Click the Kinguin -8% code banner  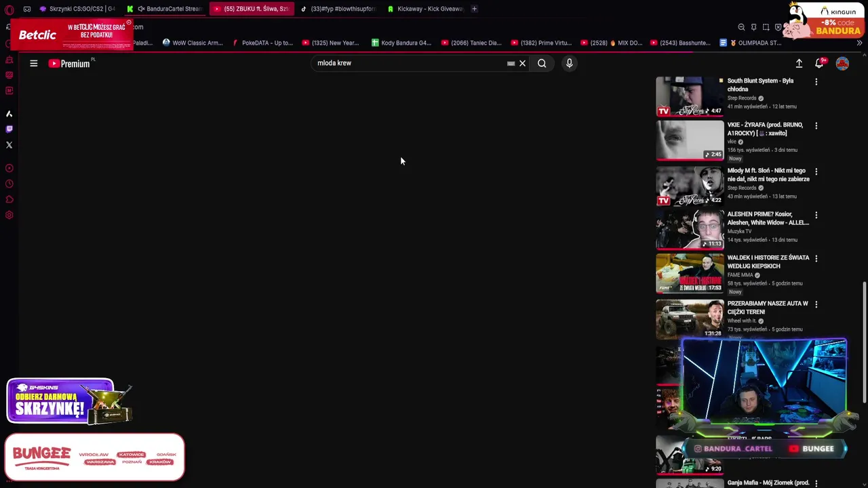pos(823,19)
